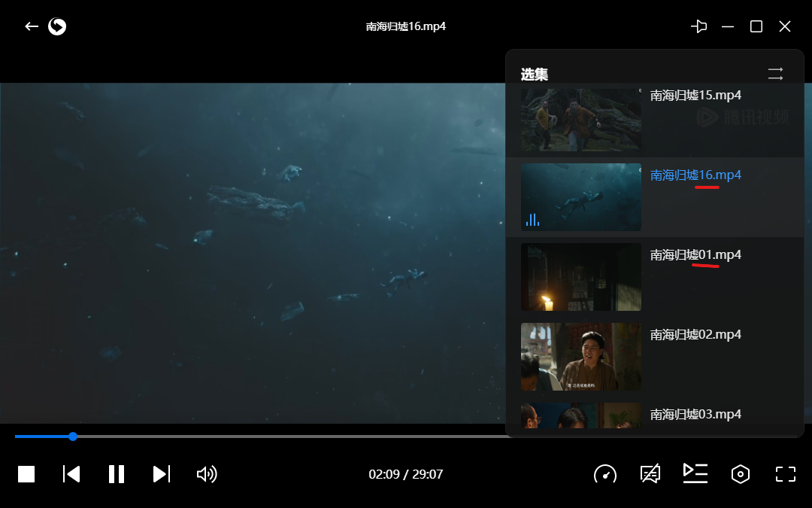Play 南海归墟01.mp4 from the list
The image size is (812, 508).
(695, 255)
